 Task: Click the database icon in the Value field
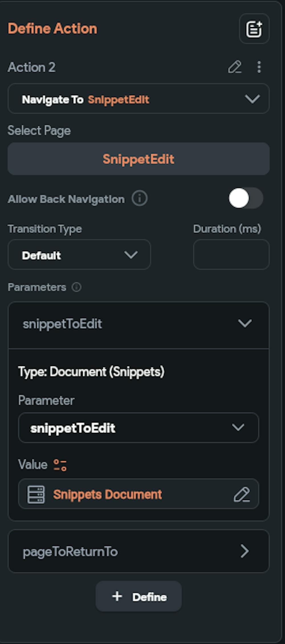pyautogui.click(x=36, y=494)
